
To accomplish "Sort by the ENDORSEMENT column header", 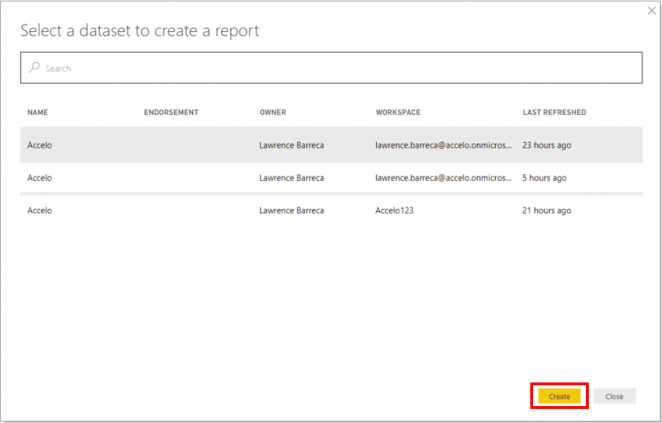I will 171,112.
